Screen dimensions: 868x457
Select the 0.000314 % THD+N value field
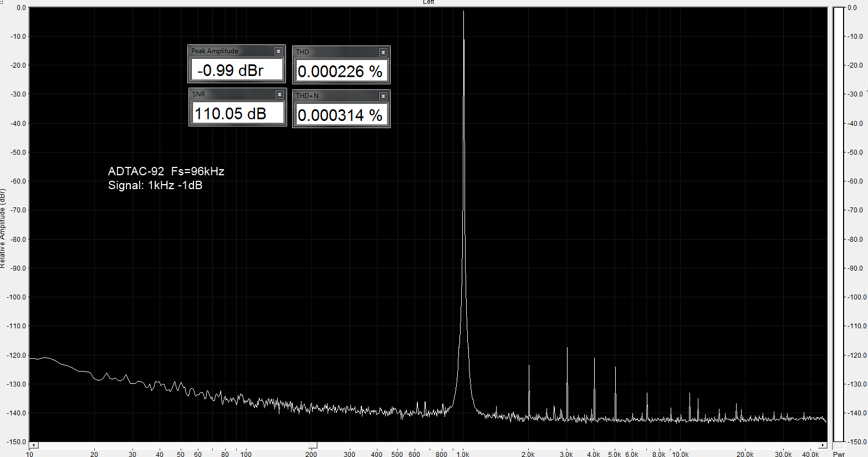[x=340, y=115]
